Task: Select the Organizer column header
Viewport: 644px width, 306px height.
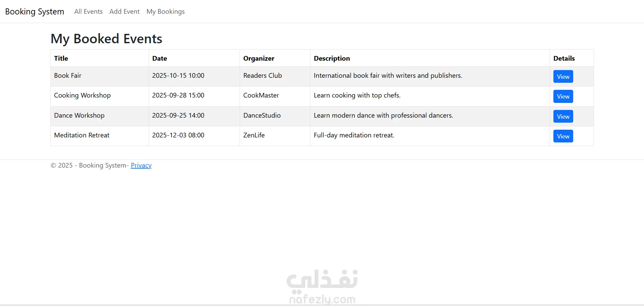Action: click(258, 58)
